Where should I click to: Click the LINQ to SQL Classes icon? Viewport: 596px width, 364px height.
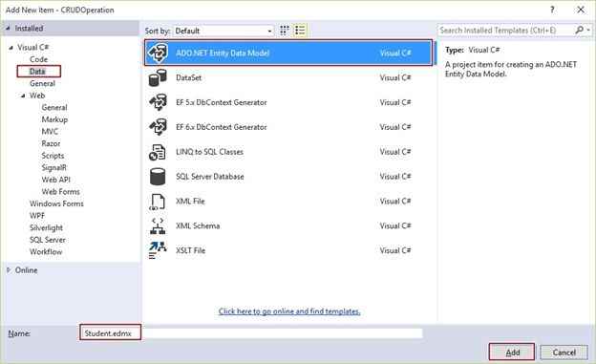pyautogui.click(x=158, y=152)
